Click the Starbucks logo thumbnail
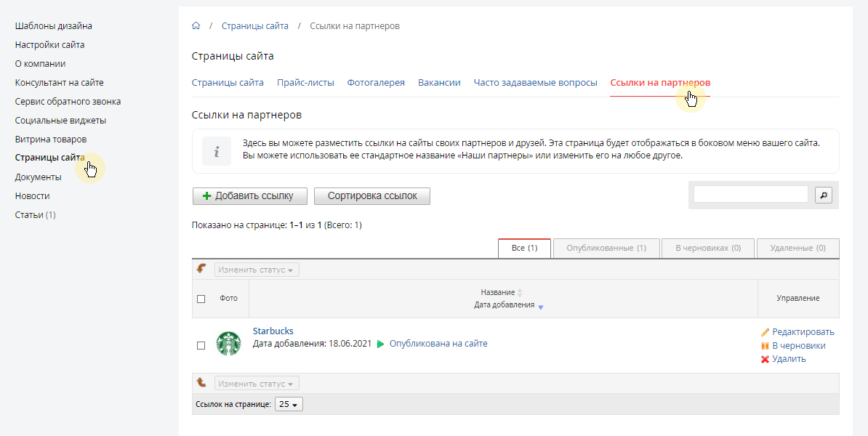 coord(228,344)
